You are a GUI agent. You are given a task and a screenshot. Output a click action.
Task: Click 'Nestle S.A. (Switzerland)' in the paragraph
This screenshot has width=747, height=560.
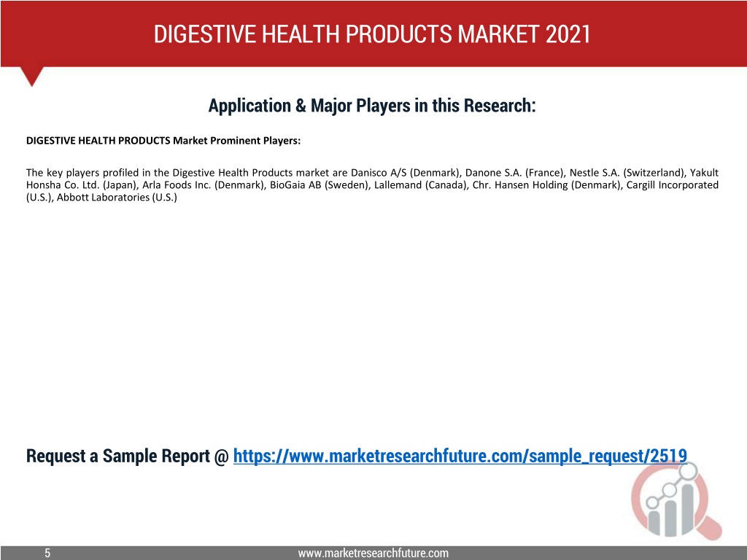[627, 172]
